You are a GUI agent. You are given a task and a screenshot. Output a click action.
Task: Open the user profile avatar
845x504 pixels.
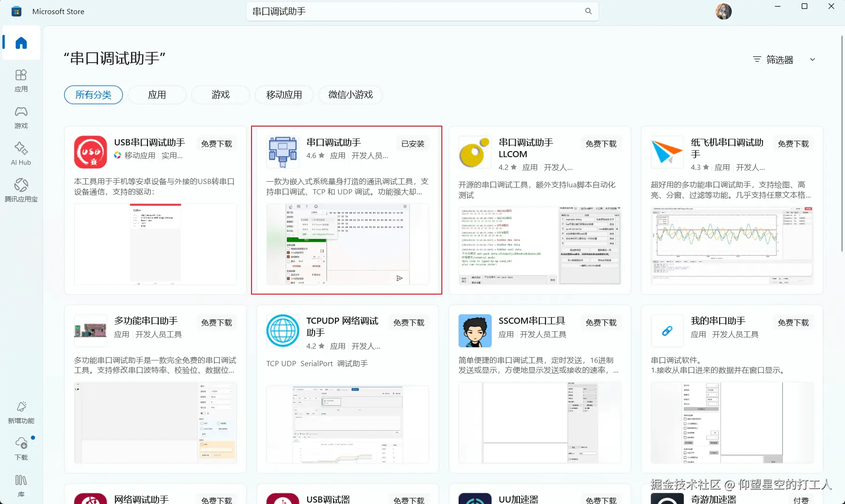click(x=723, y=11)
